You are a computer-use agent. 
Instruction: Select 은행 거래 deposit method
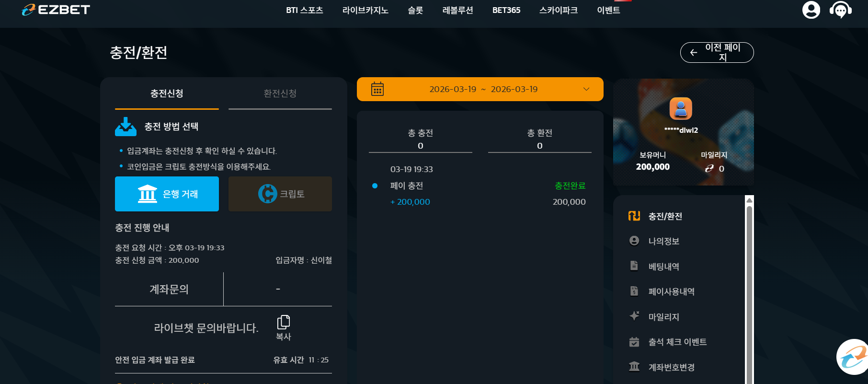tap(167, 194)
